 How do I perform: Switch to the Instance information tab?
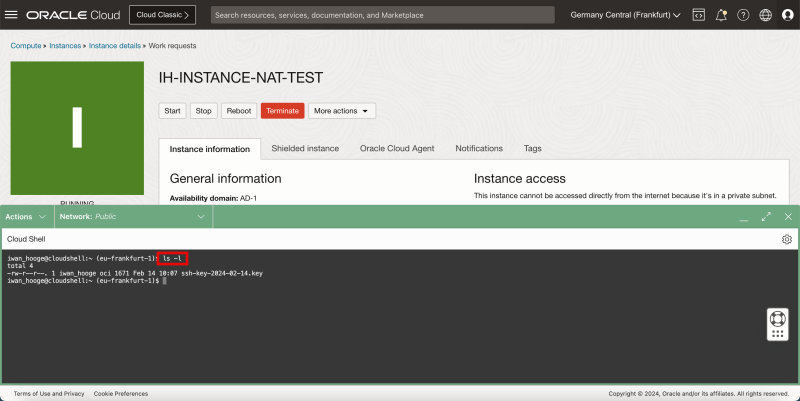click(210, 149)
